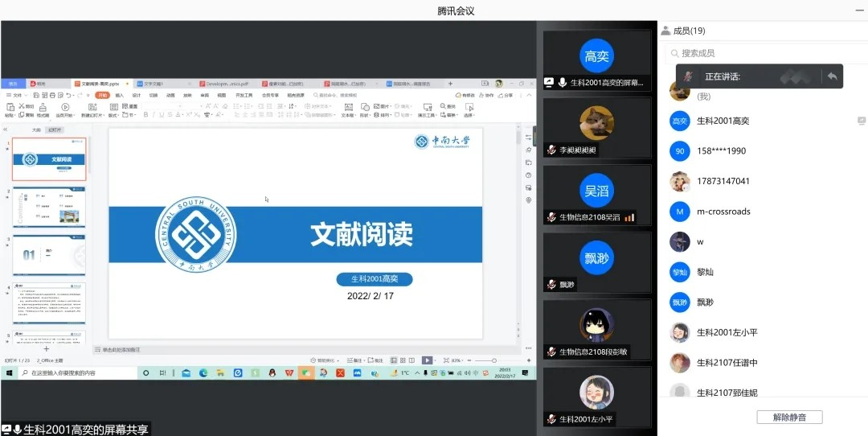The height and width of the screenshot is (436, 868).
Task: Click the Windows Start button on the taskbar
Action: [10, 373]
